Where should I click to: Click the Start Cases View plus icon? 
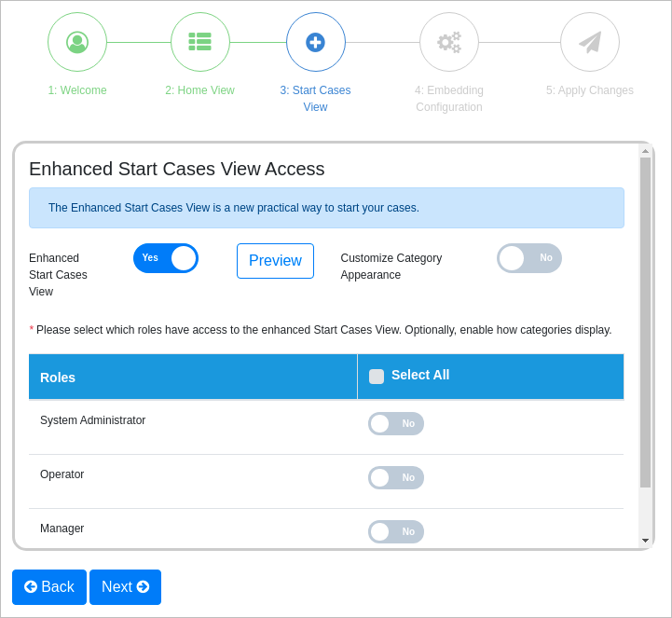(x=316, y=42)
